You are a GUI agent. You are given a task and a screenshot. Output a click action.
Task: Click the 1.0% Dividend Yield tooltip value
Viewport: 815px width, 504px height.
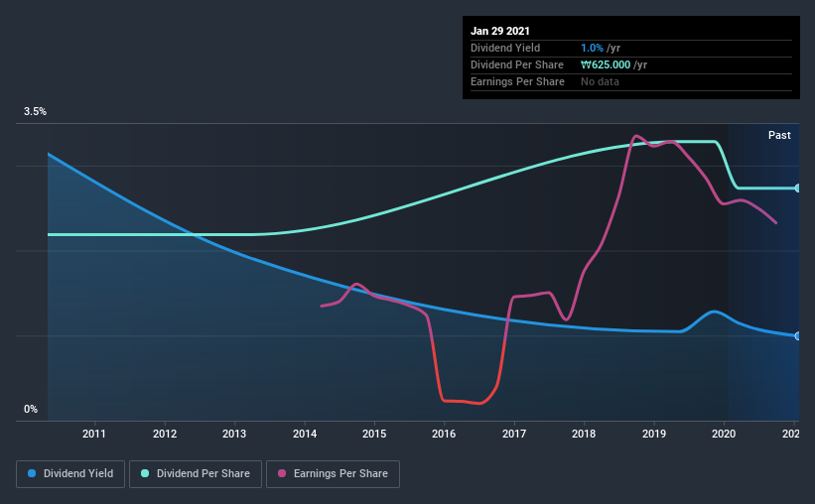pyautogui.click(x=592, y=48)
